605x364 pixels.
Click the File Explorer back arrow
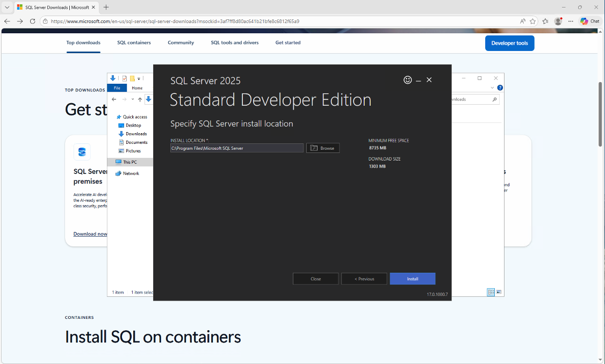pyautogui.click(x=114, y=99)
